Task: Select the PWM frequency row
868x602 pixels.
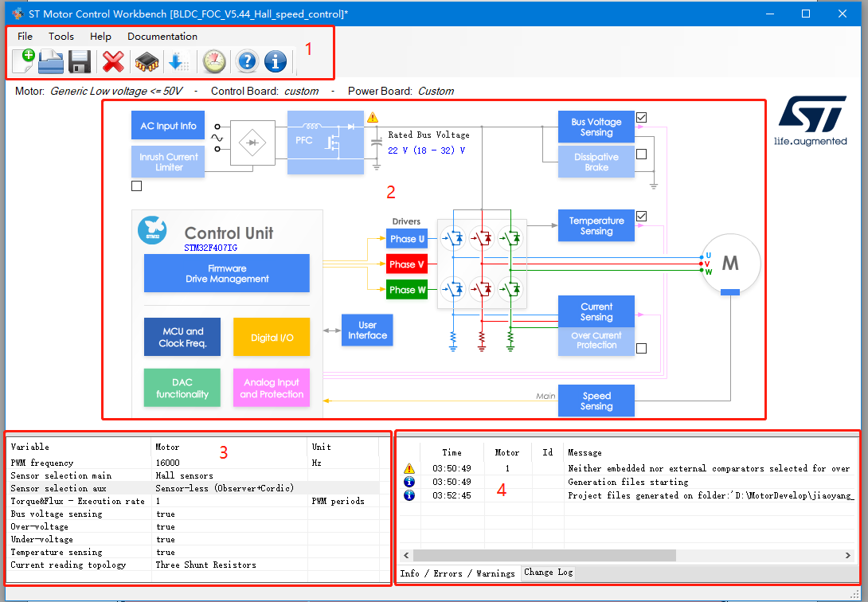Action: click(x=194, y=463)
